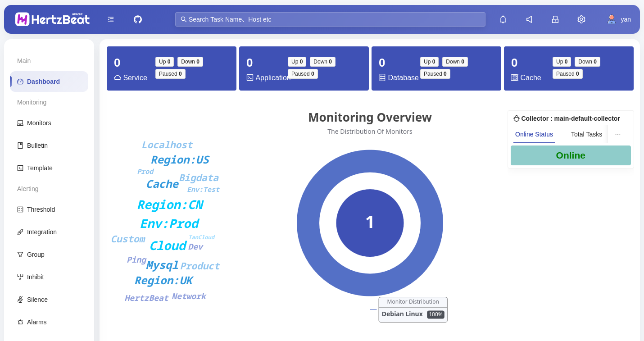Viewport: 644px width, 341px height.
Task: Open Threshold alerting page
Action: [x=41, y=209]
